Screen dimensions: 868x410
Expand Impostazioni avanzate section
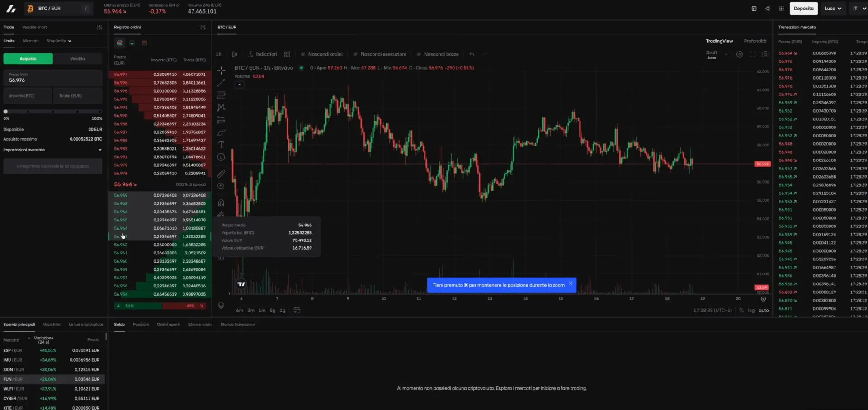52,150
